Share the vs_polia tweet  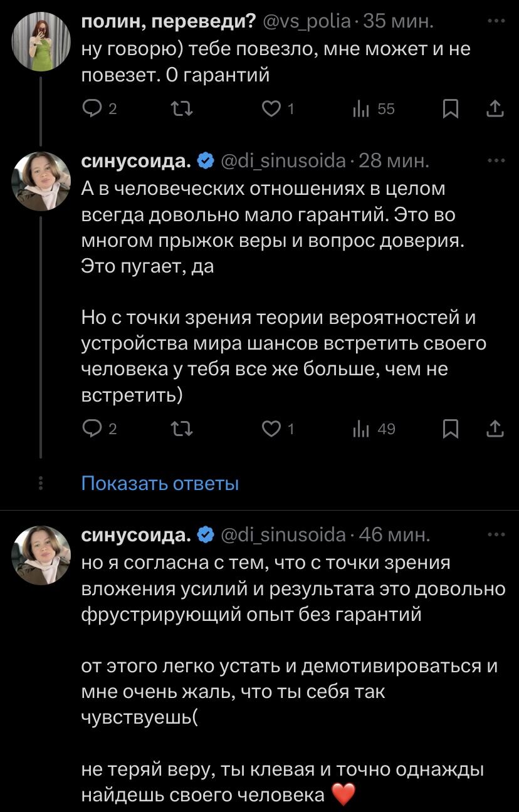(x=495, y=110)
